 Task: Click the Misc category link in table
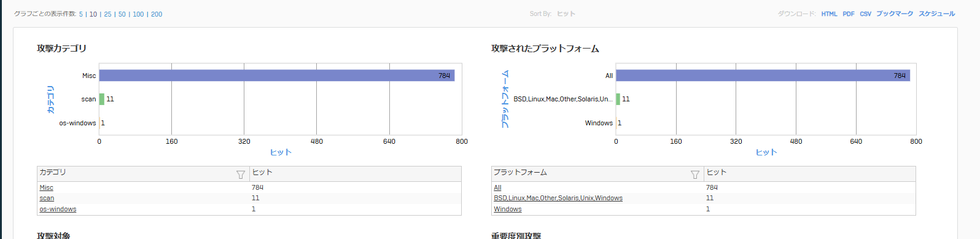coord(47,187)
